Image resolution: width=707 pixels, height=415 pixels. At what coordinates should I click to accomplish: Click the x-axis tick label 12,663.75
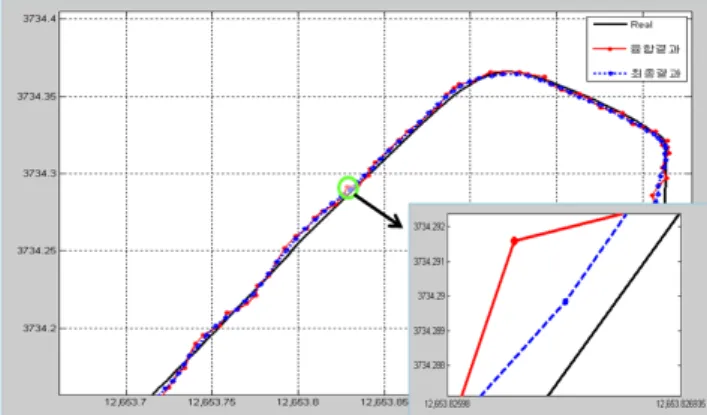tap(211, 401)
